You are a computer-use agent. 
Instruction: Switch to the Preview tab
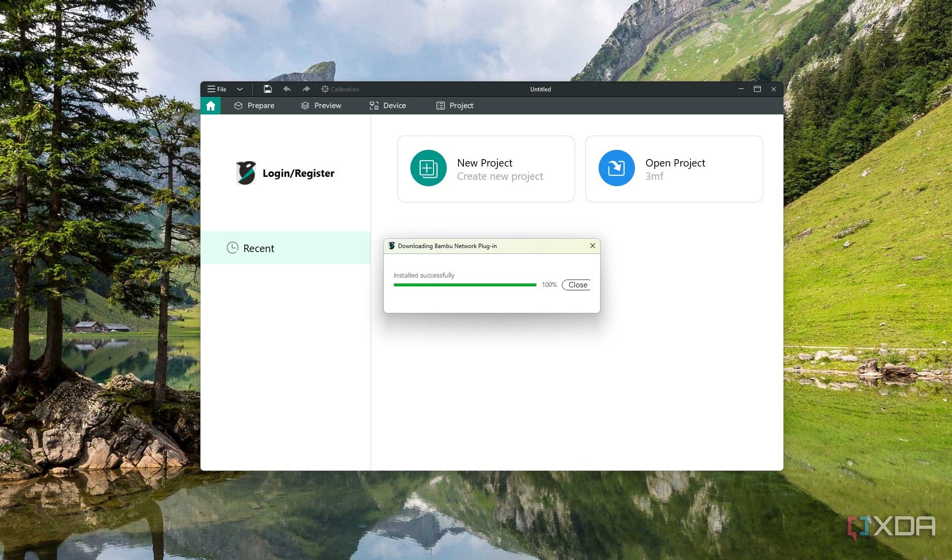click(x=321, y=106)
